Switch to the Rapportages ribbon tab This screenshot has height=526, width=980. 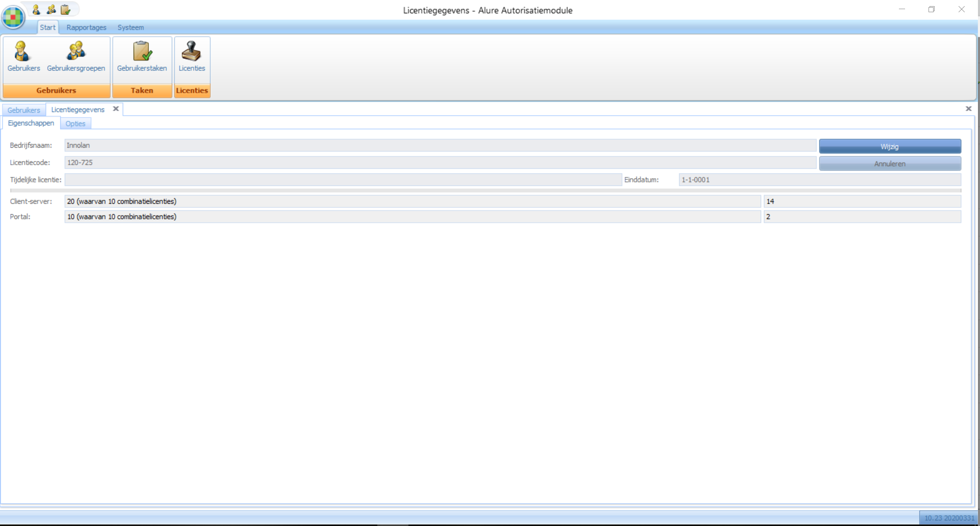[x=86, y=28]
